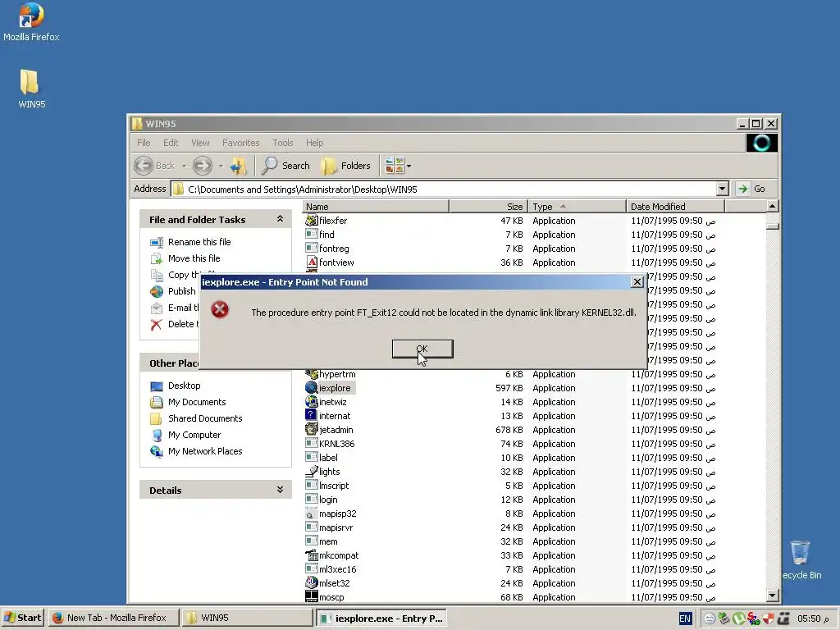This screenshot has width=840, height=630.
Task: Open the Favorites menu
Action: tap(240, 143)
